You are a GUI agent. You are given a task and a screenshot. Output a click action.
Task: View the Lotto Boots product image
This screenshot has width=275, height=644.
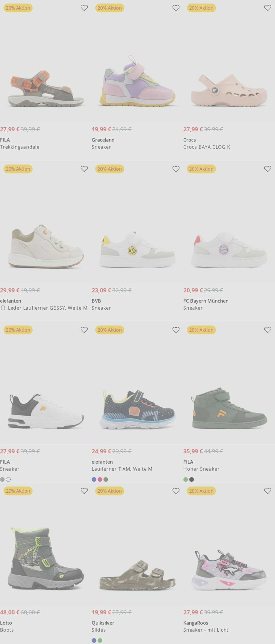coord(46,558)
